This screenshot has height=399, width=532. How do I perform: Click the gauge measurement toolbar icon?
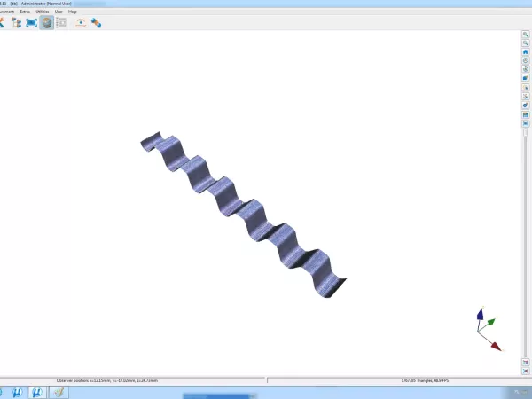point(81,22)
